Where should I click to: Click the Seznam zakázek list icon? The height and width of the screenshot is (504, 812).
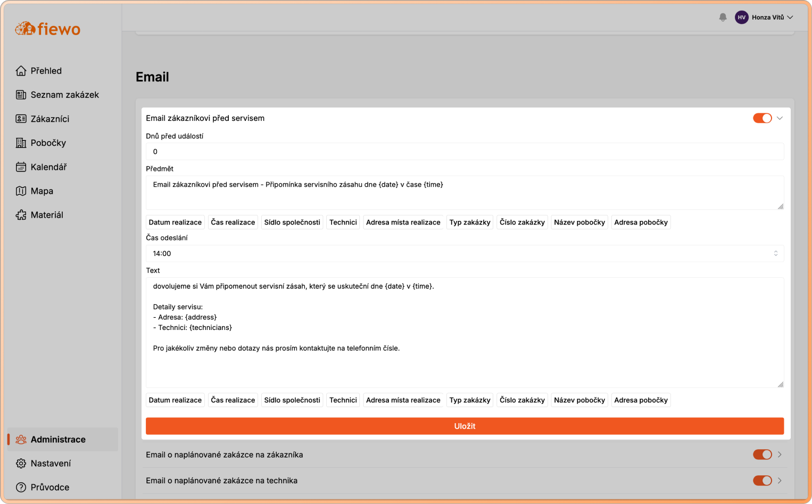click(x=21, y=95)
